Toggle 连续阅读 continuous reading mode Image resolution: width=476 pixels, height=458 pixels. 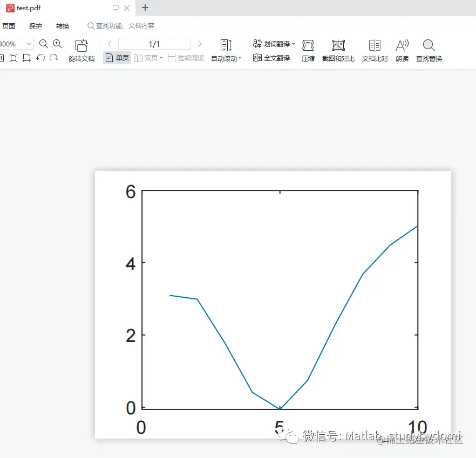[x=186, y=58]
